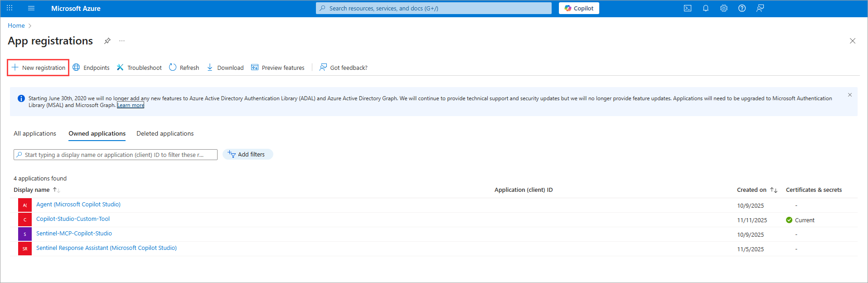868x283 pixels.
Task: Open the more options ellipsis by title
Action: coord(122,41)
